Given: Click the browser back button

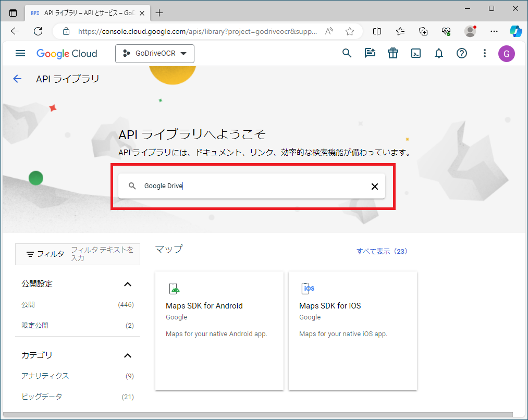Looking at the screenshot, I should pos(15,31).
